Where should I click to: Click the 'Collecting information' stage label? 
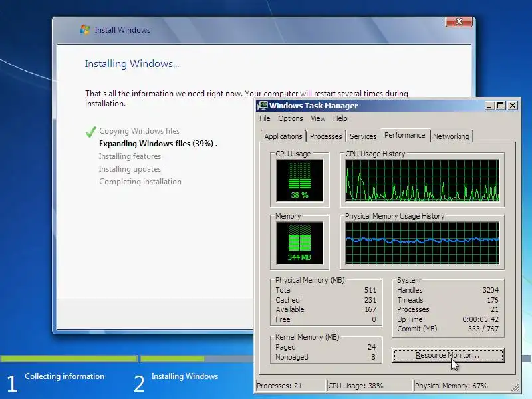pyautogui.click(x=65, y=376)
